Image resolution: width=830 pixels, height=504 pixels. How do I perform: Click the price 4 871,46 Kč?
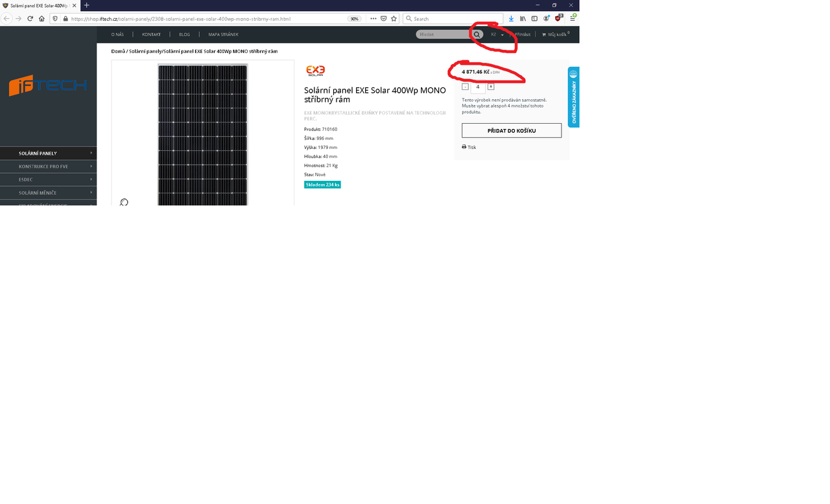(475, 72)
